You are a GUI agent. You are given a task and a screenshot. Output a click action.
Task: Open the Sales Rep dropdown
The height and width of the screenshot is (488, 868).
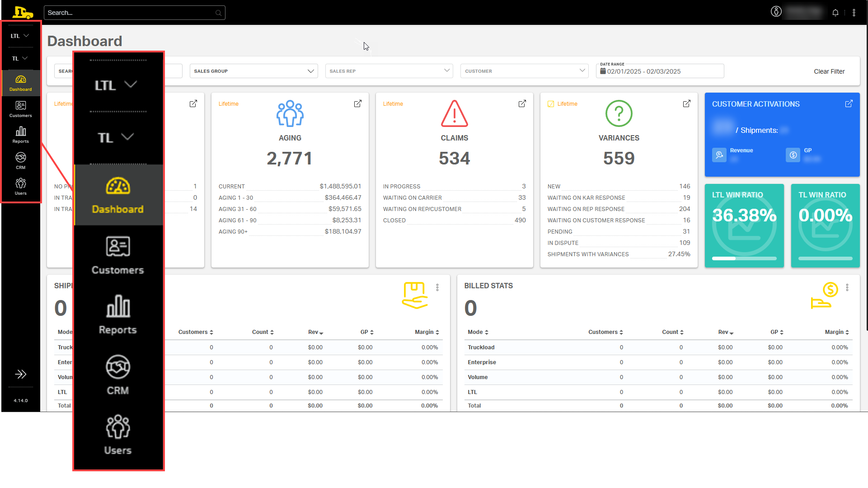389,71
